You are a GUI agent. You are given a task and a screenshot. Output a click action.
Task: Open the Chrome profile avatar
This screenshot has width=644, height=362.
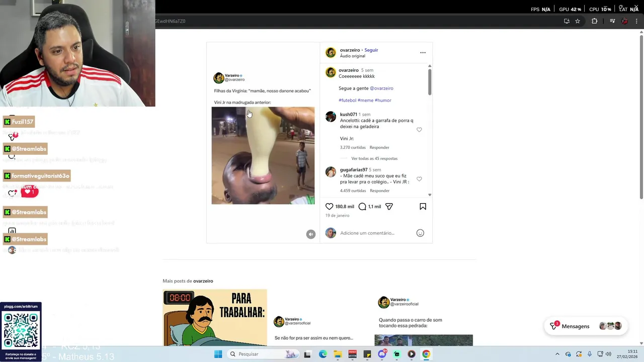tap(624, 21)
